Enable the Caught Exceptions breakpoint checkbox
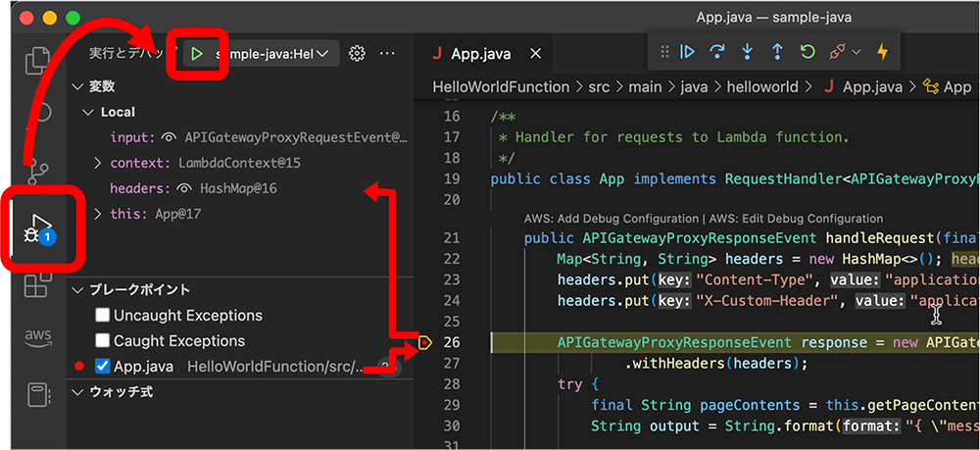The image size is (980, 450). (x=103, y=341)
